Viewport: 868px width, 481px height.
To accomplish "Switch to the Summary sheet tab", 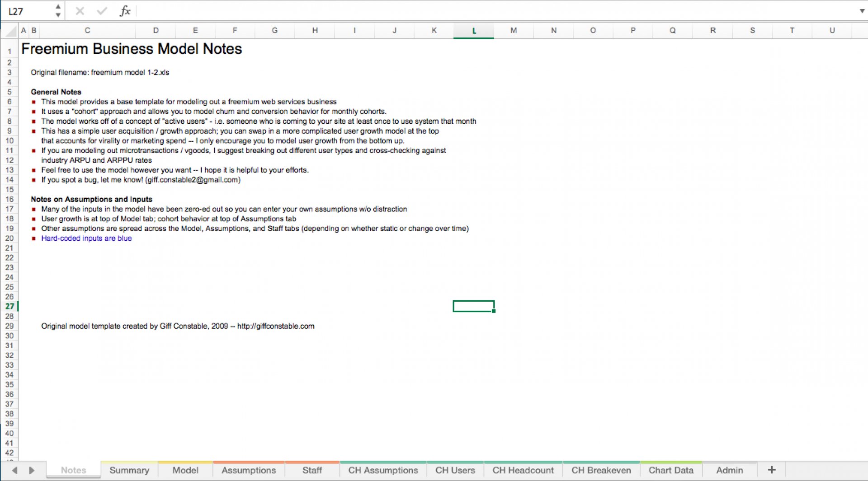I will tap(129, 470).
